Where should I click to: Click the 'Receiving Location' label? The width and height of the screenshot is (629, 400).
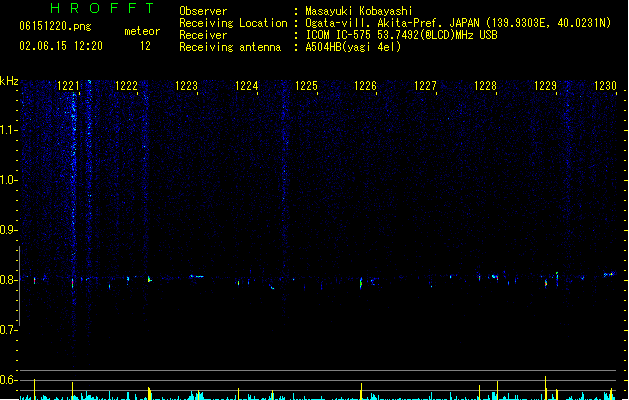(x=233, y=23)
